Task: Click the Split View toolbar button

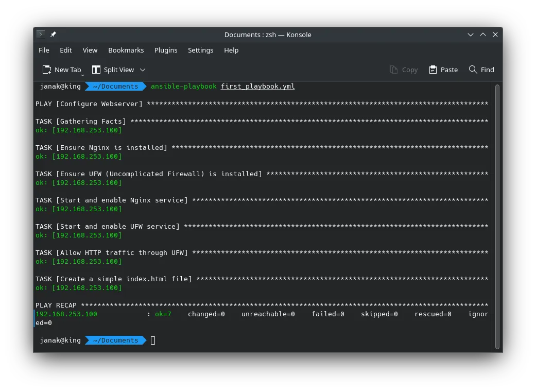Action: [x=113, y=70]
